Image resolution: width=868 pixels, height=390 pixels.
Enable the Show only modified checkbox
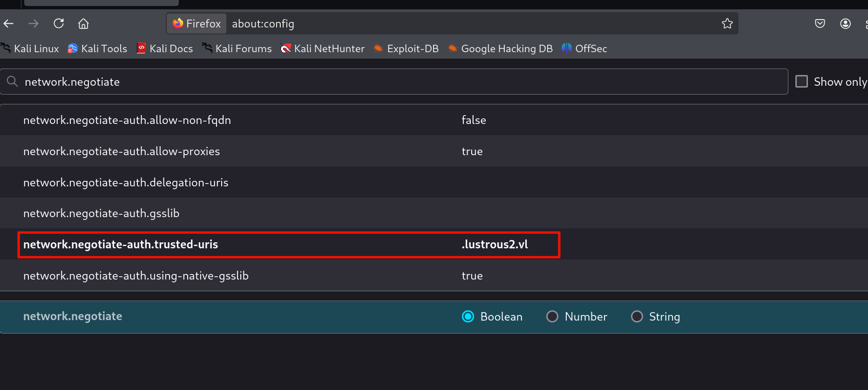[801, 82]
